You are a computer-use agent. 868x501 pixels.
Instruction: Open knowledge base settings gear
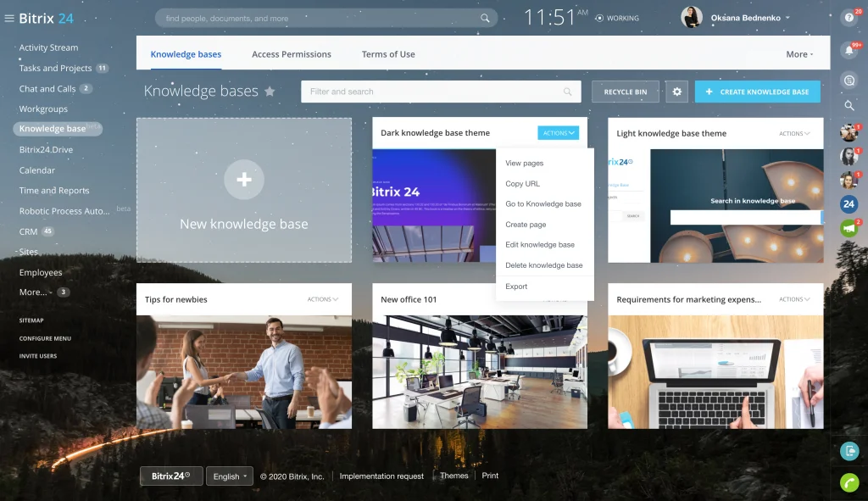pyautogui.click(x=676, y=92)
